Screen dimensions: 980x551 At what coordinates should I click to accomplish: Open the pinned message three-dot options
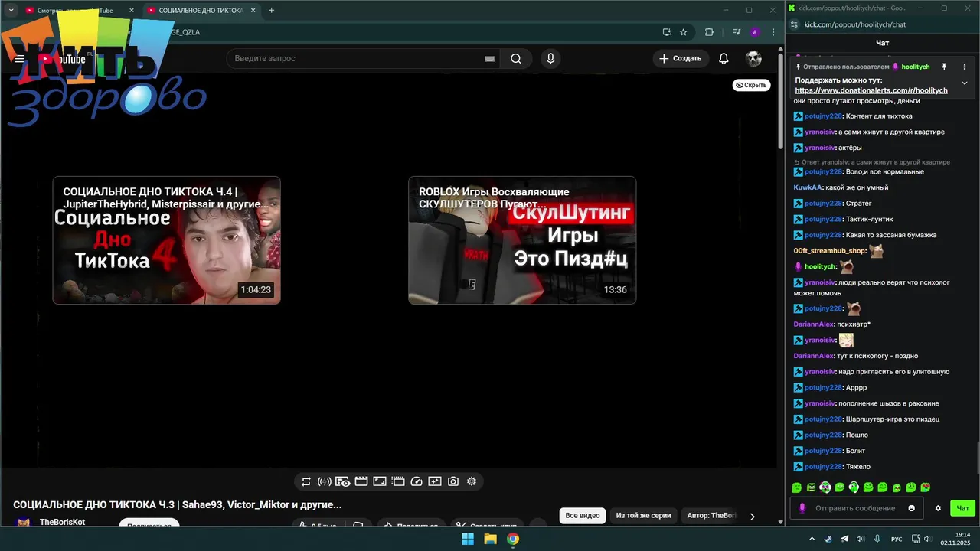(x=965, y=67)
